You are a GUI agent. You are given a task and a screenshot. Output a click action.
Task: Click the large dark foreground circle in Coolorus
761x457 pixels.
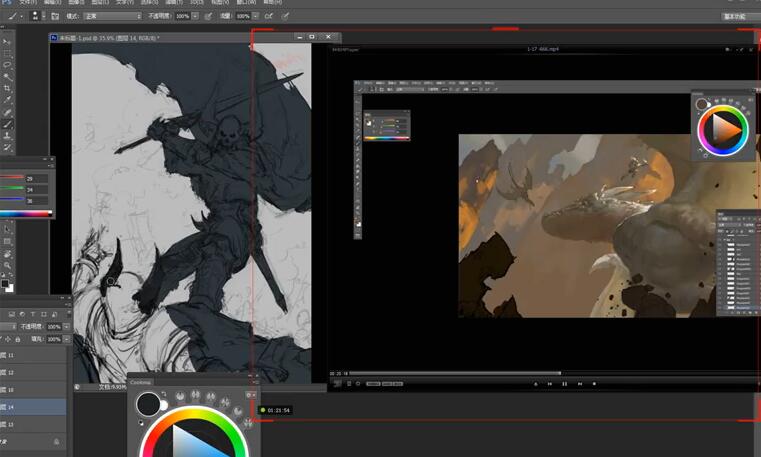point(148,404)
